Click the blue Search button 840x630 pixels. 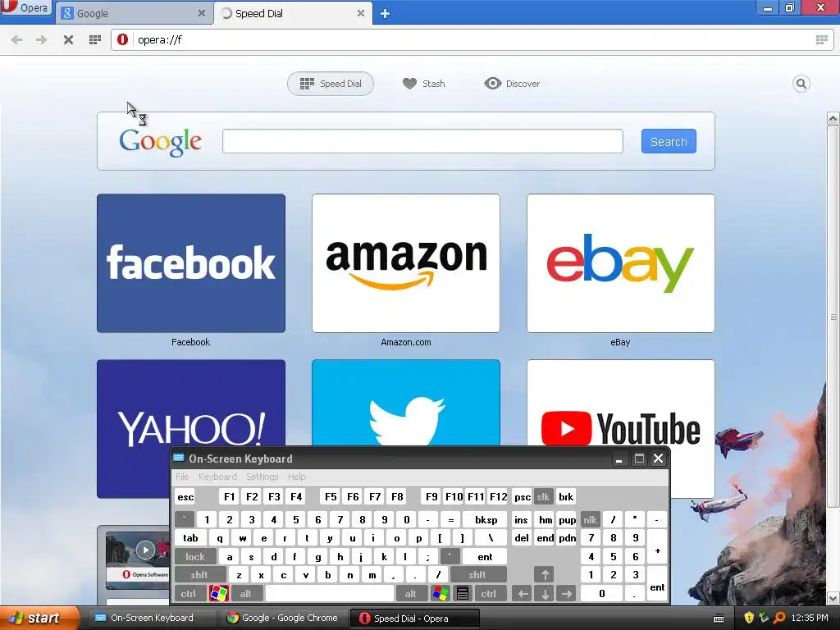pyautogui.click(x=669, y=141)
